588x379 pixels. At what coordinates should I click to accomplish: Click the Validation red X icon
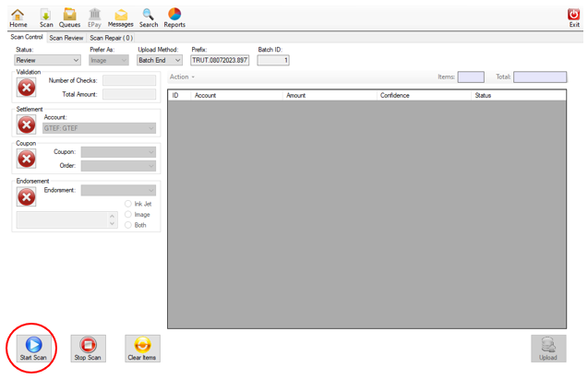pos(26,88)
